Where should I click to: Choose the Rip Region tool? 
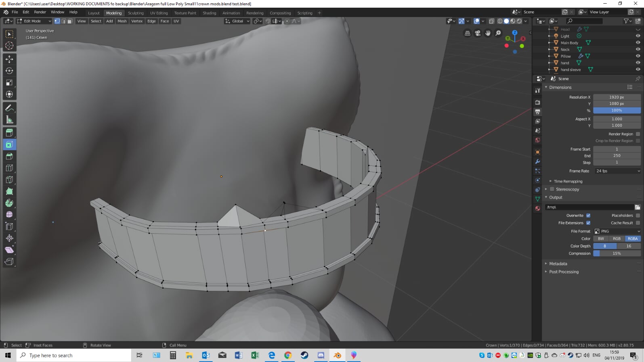(9, 262)
